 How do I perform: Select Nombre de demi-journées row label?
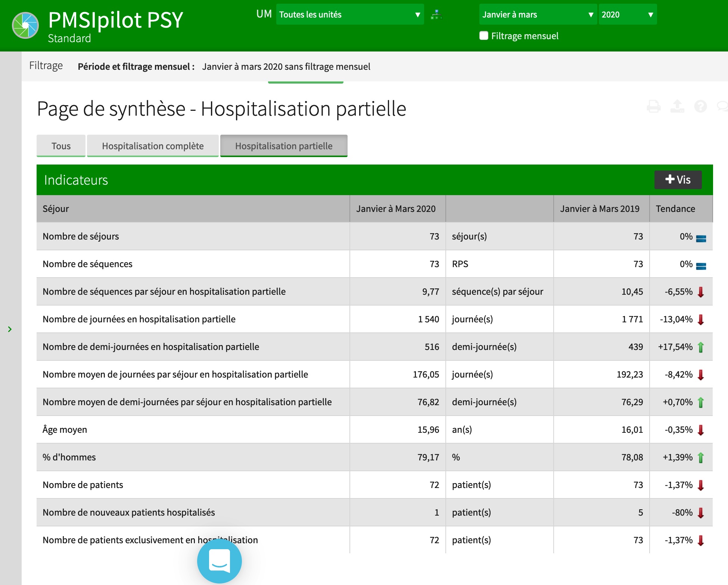(x=151, y=347)
